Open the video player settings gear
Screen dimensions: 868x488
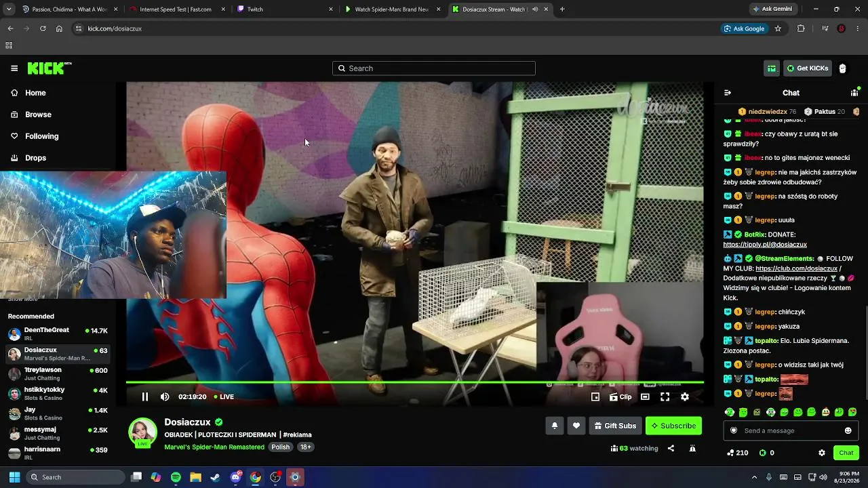[x=685, y=397]
